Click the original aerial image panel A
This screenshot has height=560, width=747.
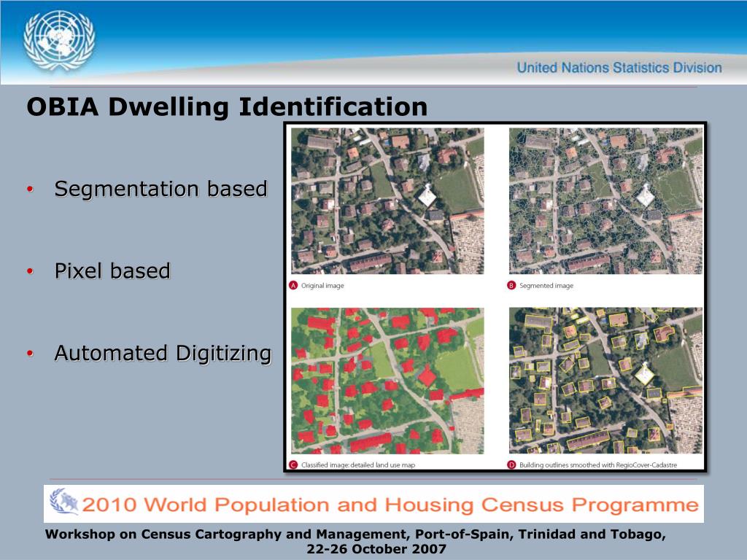pyautogui.click(x=387, y=201)
